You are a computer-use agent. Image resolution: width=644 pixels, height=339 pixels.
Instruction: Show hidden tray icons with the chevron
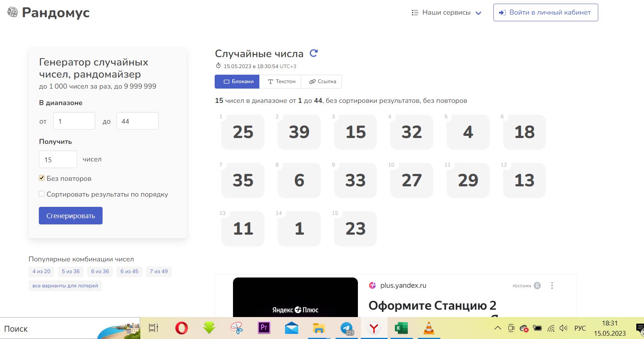[497, 328]
